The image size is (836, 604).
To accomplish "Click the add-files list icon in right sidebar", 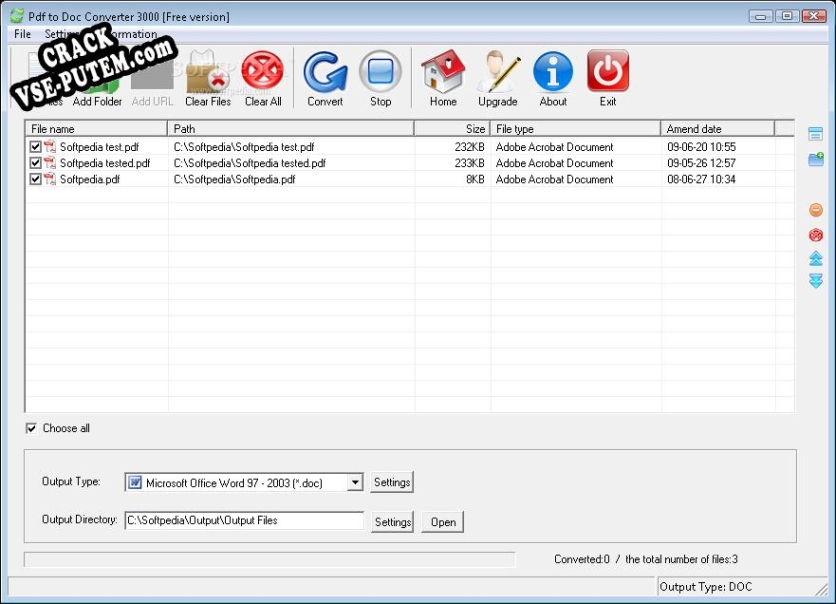I will pos(815,133).
